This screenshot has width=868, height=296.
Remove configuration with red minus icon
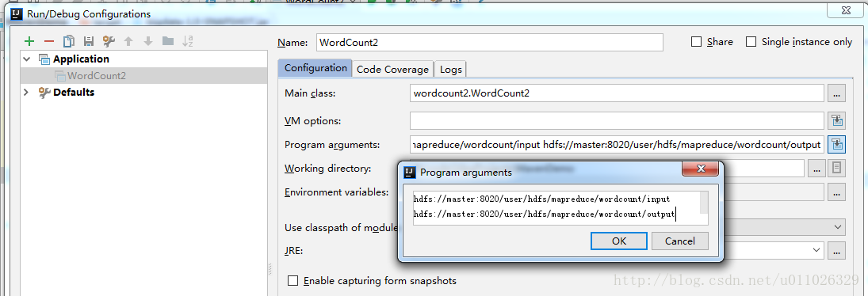48,41
